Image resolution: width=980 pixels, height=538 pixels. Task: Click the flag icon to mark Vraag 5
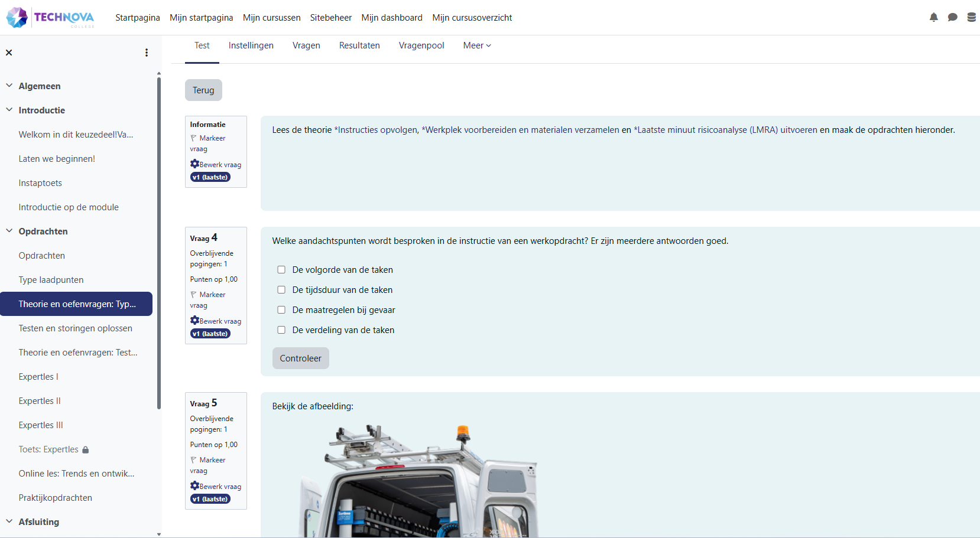pos(193,459)
